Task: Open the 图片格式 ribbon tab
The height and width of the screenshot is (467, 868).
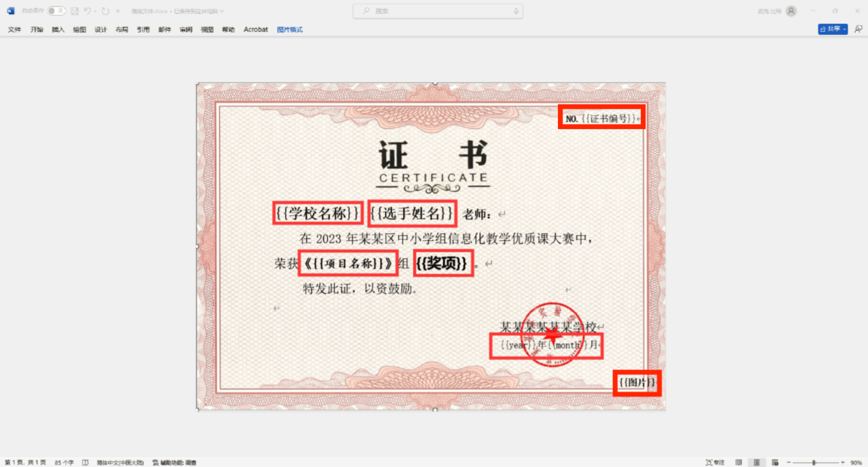Action: tap(289, 29)
